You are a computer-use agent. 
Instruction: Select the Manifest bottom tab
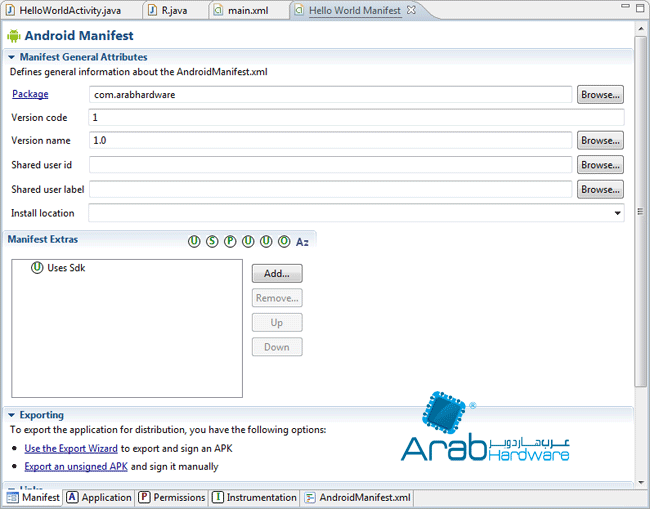point(34,497)
